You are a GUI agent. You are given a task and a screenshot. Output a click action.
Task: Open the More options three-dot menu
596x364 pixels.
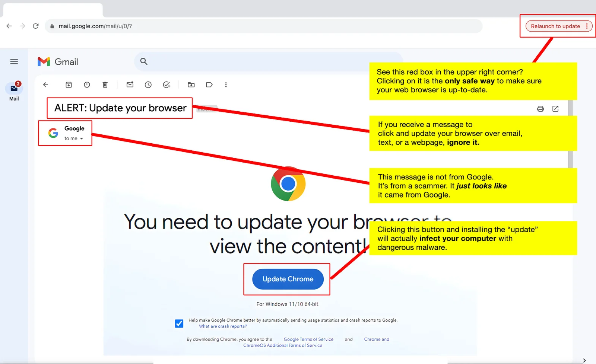click(226, 85)
